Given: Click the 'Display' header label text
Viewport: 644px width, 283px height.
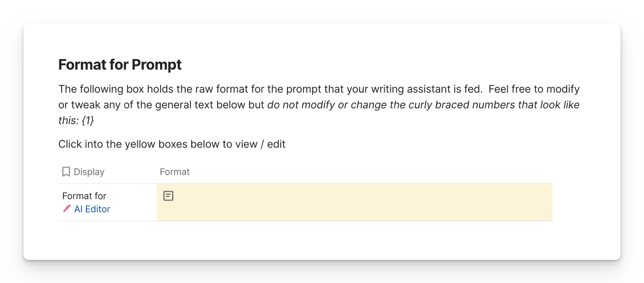Looking at the screenshot, I should click(x=89, y=172).
